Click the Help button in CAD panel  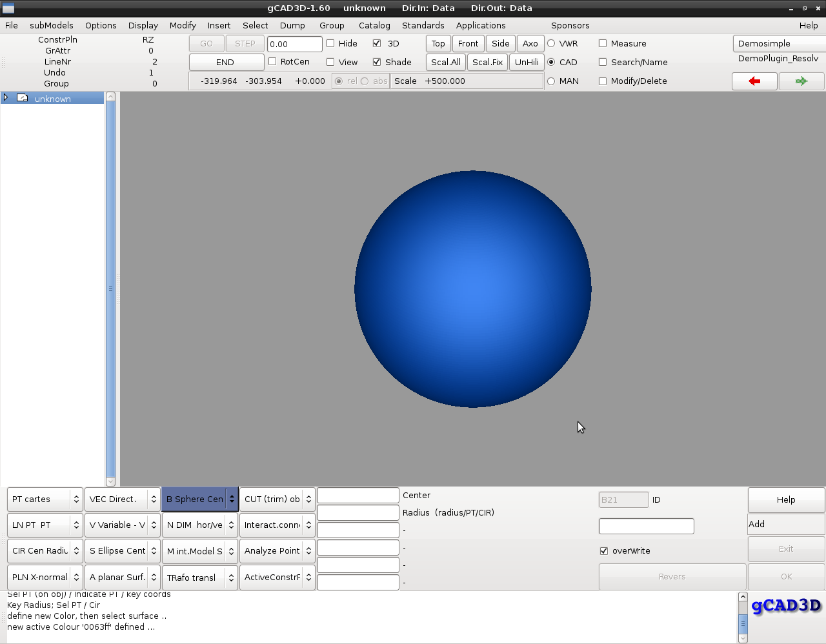[786, 499]
